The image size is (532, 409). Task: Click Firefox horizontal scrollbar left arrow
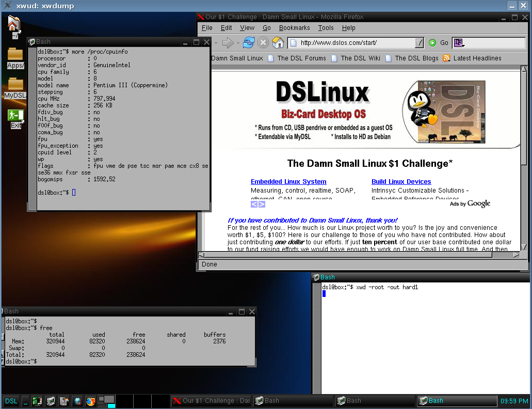(202, 255)
